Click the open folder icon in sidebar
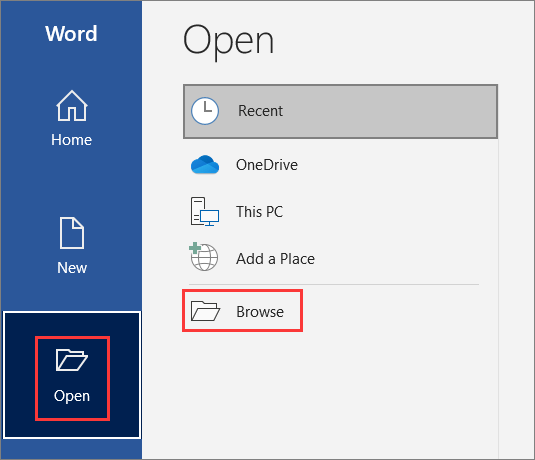The image size is (535, 460). pos(72,360)
